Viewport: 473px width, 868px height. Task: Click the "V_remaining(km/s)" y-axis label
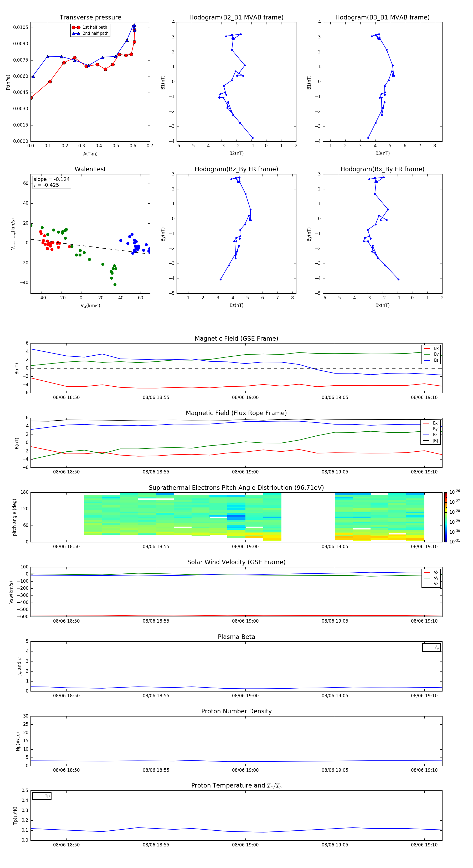tap(13, 234)
